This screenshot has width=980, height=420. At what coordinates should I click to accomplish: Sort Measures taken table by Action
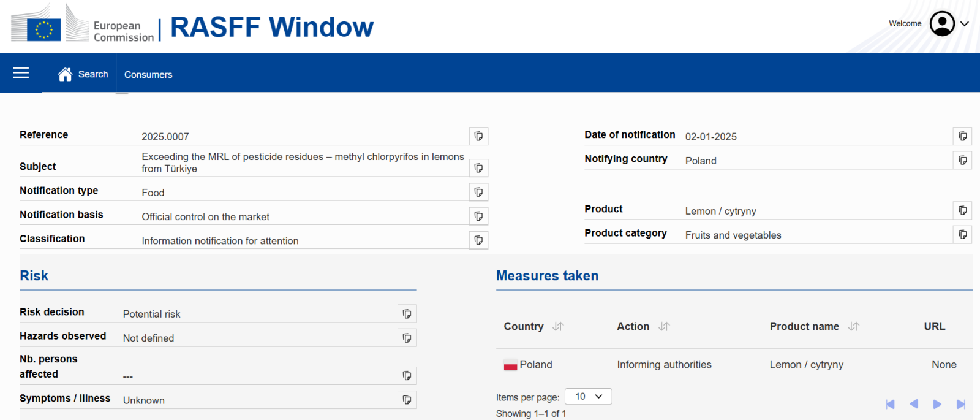pyautogui.click(x=664, y=326)
